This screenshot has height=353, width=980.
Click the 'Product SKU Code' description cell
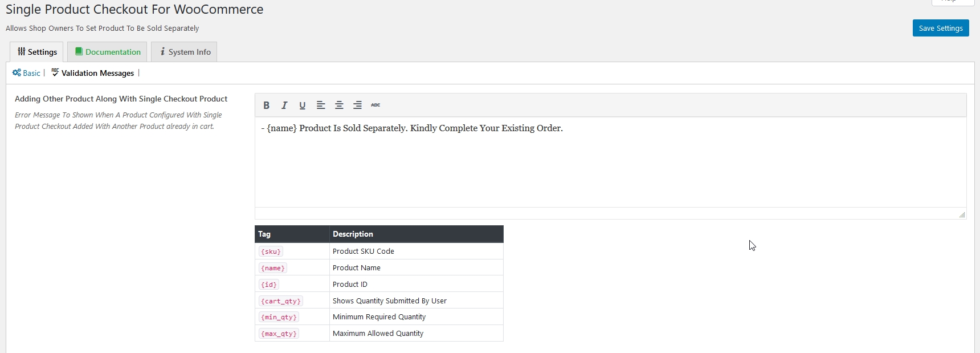point(416,251)
